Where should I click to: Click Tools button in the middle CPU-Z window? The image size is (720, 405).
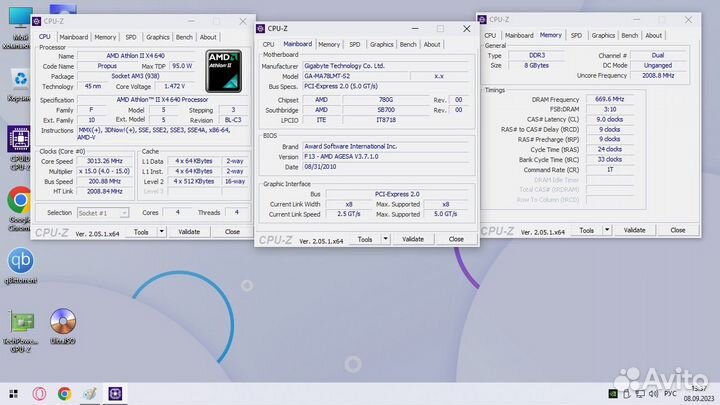point(365,239)
